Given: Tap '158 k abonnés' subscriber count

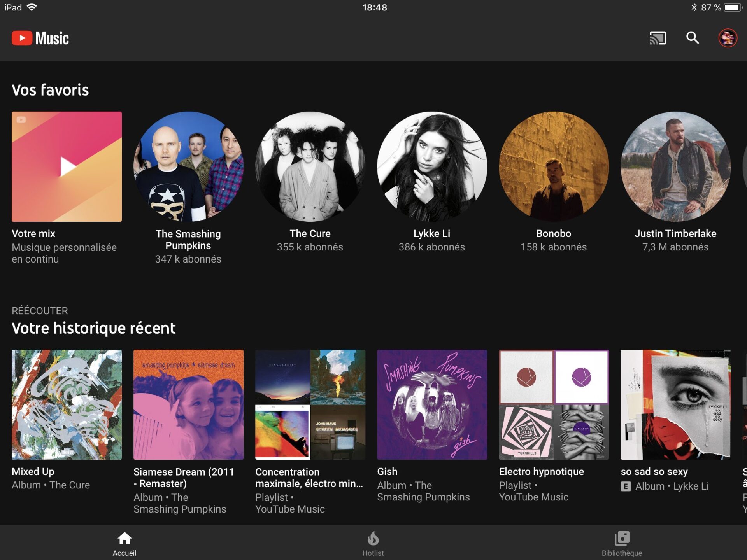Looking at the screenshot, I should tap(554, 247).
